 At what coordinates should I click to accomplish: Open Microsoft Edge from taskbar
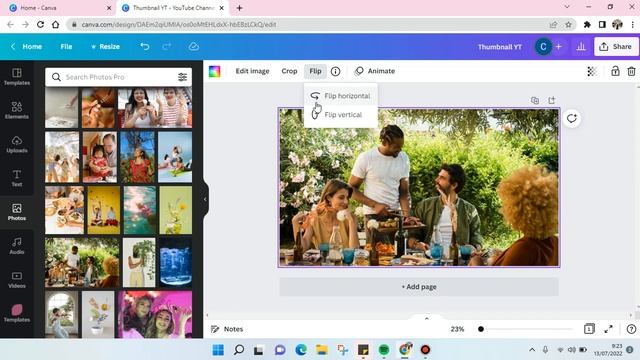coord(301,350)
